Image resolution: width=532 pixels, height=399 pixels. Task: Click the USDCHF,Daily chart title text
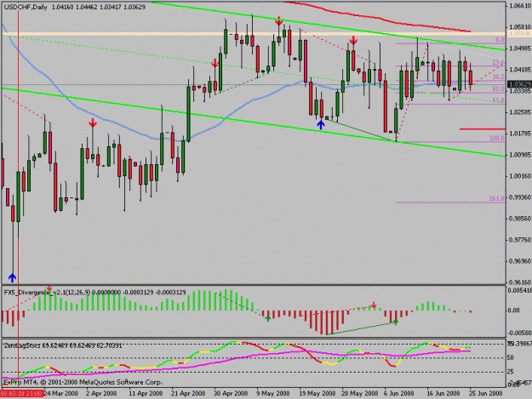pos(26,7)
